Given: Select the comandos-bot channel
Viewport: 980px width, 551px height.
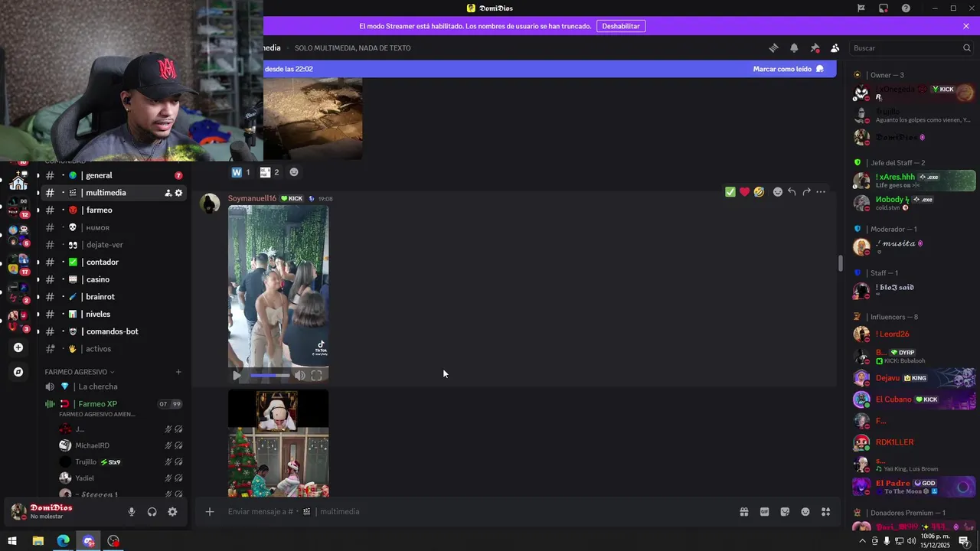Looking at the screenshot, I should [113, 331].
